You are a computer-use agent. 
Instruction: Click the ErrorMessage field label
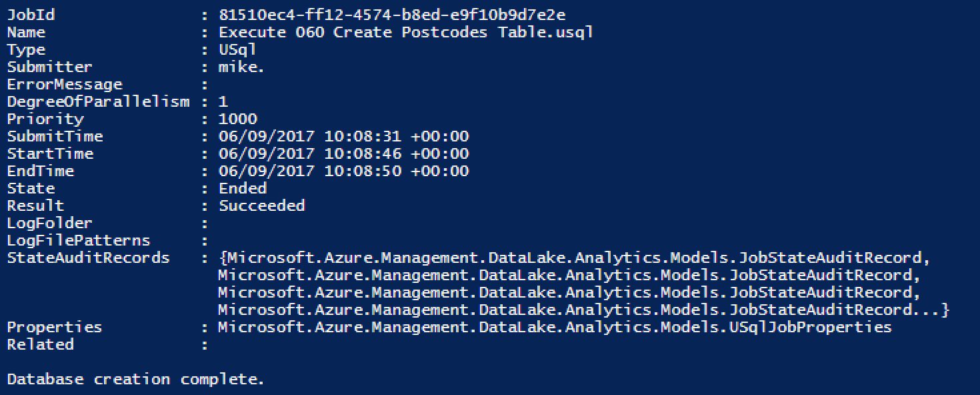coord(65,85)
